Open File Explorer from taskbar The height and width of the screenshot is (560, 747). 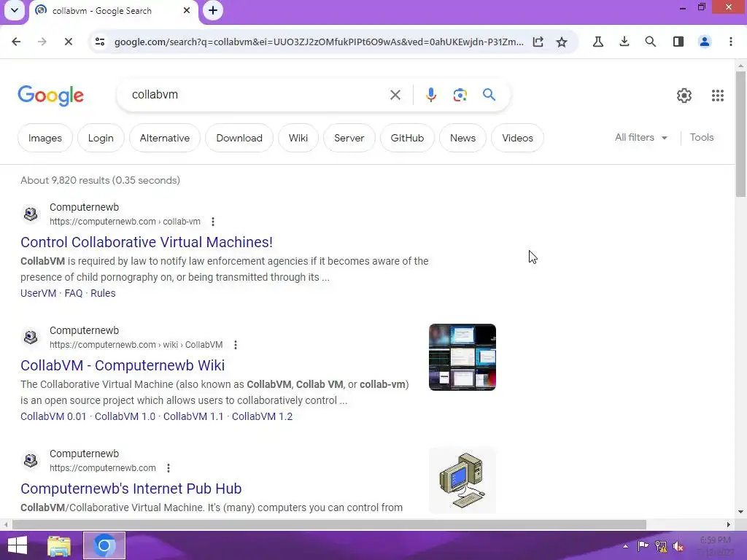(59, 545)
